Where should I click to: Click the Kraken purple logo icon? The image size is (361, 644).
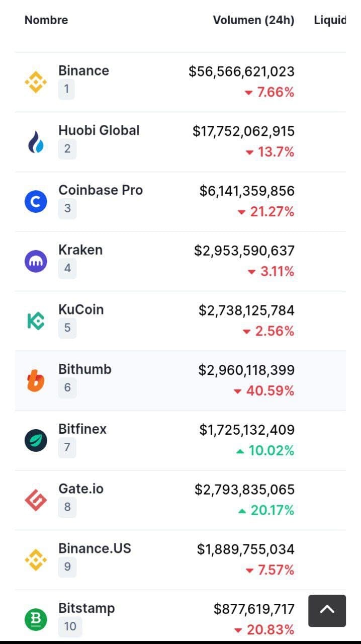[36, 262]
